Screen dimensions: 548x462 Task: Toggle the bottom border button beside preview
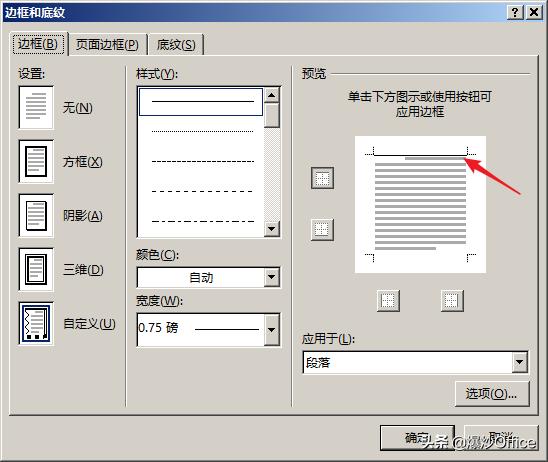322,230
